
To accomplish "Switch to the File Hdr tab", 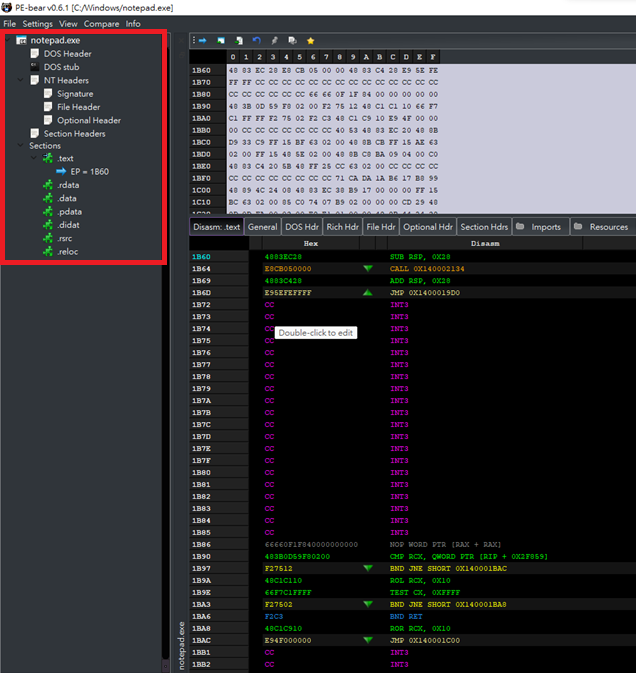I will tap(381, 227).
